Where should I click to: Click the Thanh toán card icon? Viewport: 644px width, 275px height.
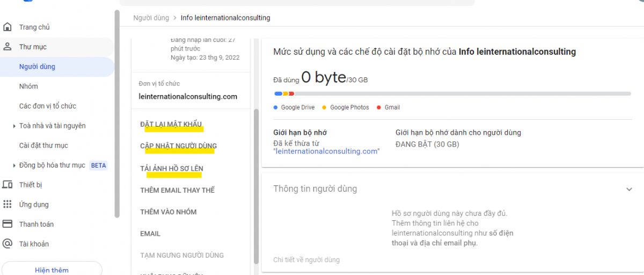tap(8, 224)
